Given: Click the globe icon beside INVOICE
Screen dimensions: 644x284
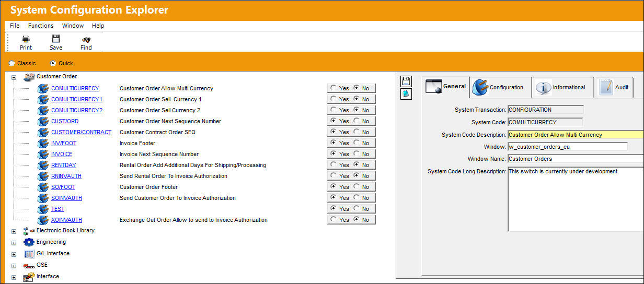Looking at the screenshot, I should point(43,154).
